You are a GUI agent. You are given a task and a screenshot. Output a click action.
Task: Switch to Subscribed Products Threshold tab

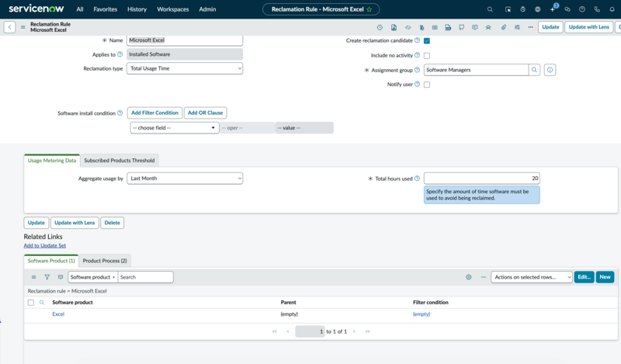coord(120,161)
